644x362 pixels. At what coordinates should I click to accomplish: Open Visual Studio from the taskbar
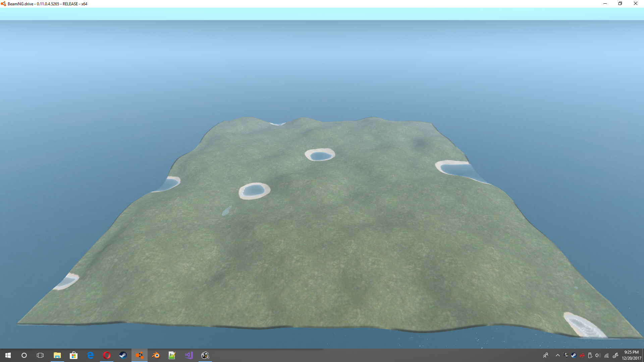(189, 355)
